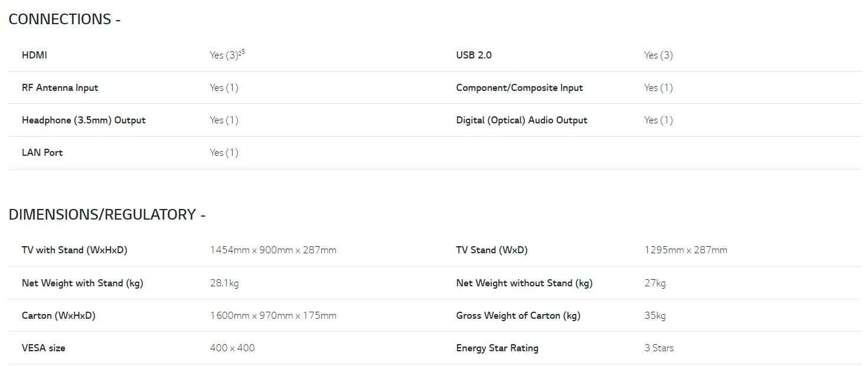This screenshot has width=868, height=366.
Task: Select the 1295mm x 287mm value
Action: 686,250
